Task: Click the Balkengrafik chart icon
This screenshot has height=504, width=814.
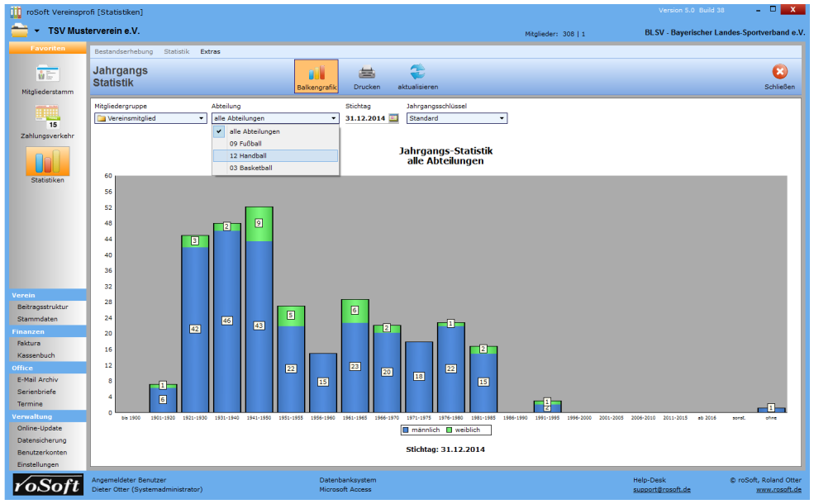Action: point(316,73)
